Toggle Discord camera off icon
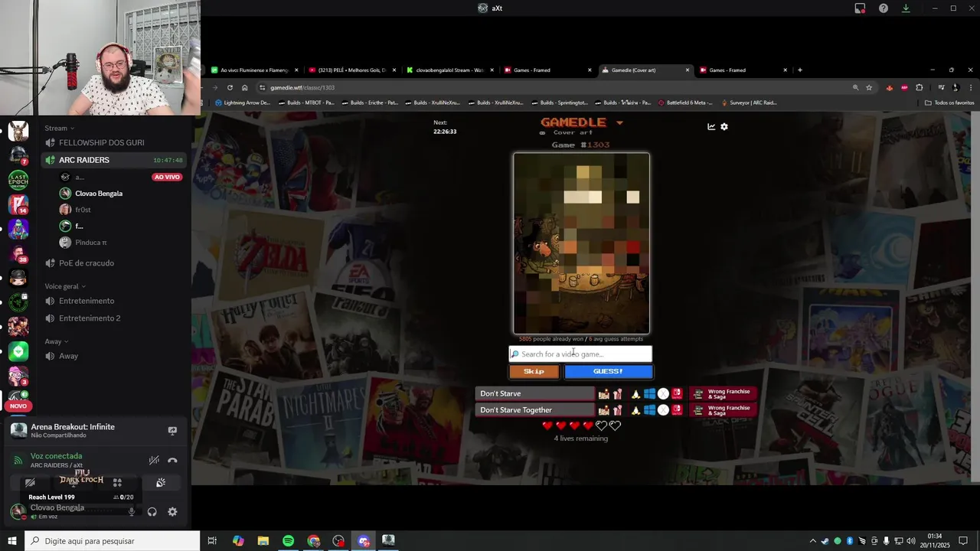Image resolution: width=980 pixels, height=551 pixels. 30,483
